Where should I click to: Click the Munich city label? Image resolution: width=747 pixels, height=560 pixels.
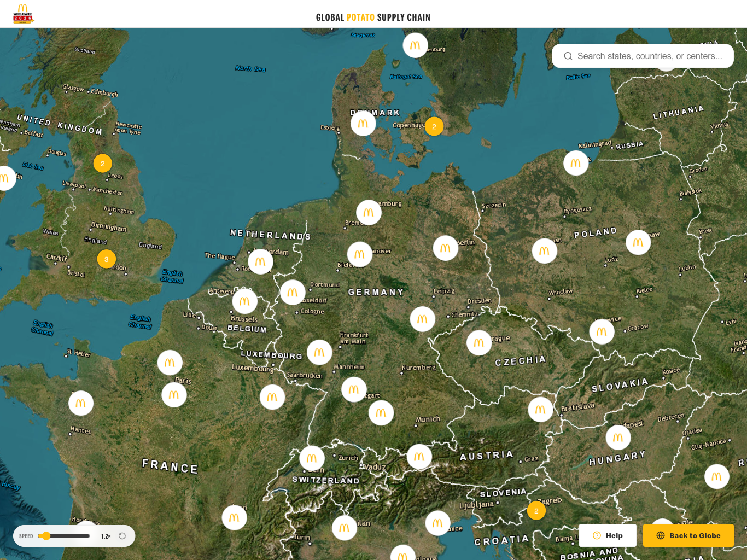pos(428,419)
